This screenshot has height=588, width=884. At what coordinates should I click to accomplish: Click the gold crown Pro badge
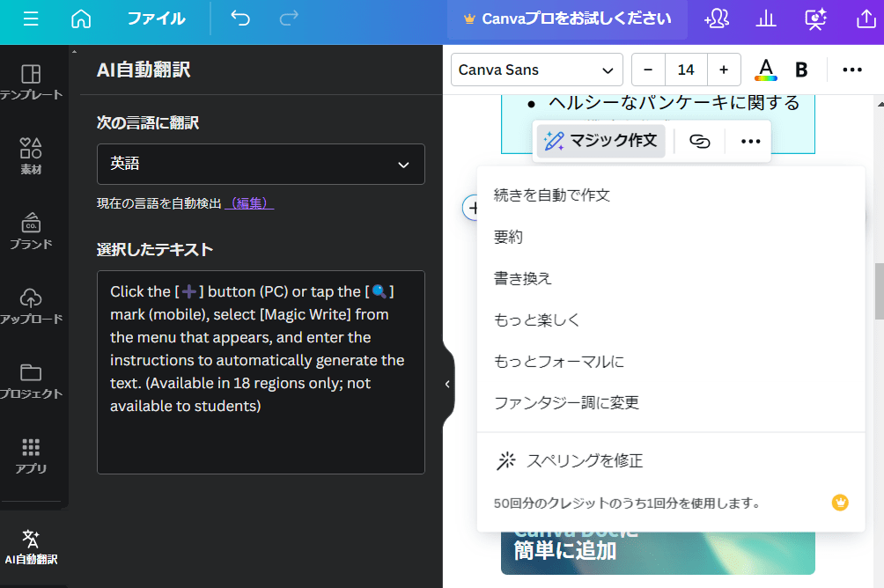tap(840, 503)
